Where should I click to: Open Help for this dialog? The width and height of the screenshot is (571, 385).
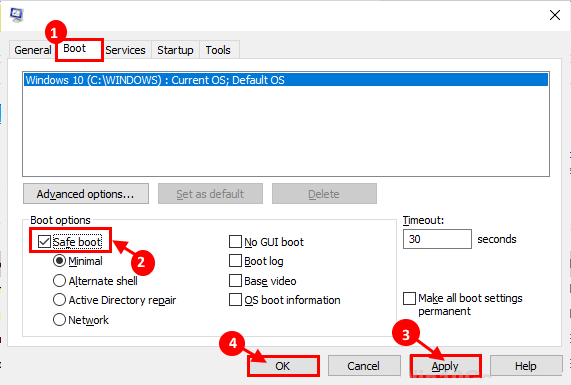pyautogui.click(x=525, y=366)
